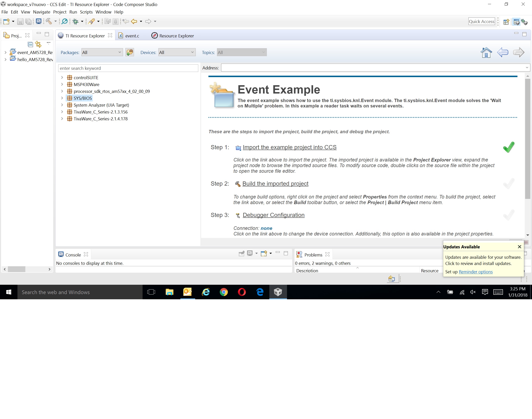Click Collapse All in Project Explorer

(30, 44)
